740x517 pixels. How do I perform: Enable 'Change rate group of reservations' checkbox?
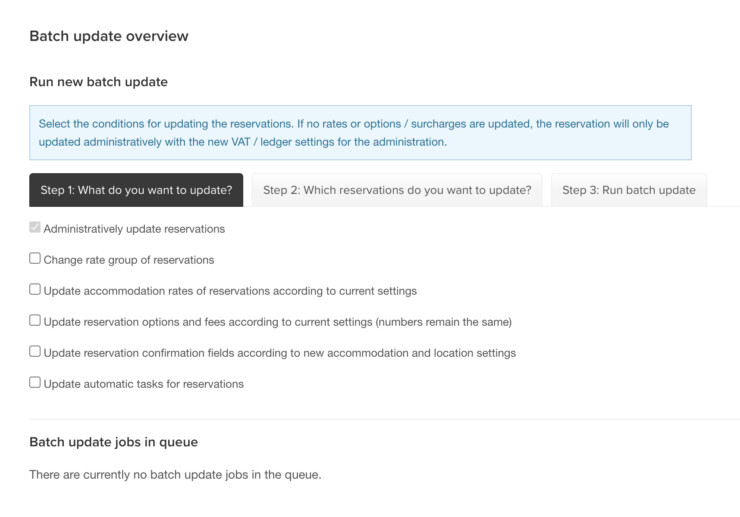click(x=35, y=259)
